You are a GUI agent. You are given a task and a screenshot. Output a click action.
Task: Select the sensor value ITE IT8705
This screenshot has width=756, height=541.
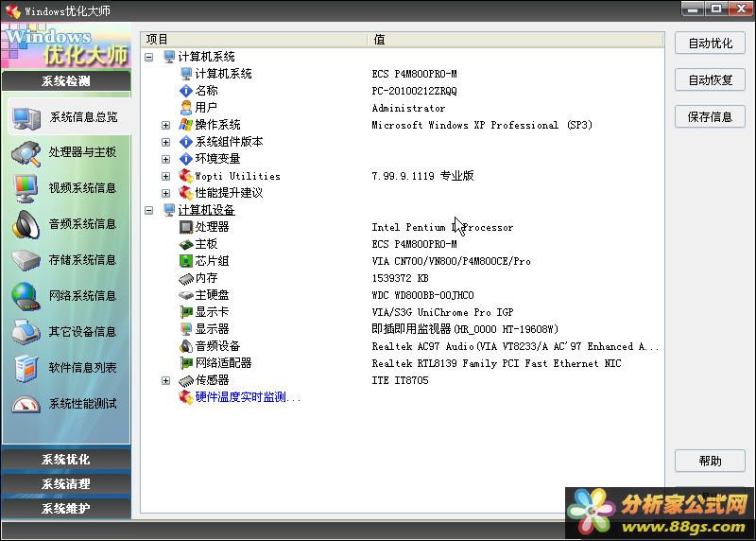[x=400, y=380]
